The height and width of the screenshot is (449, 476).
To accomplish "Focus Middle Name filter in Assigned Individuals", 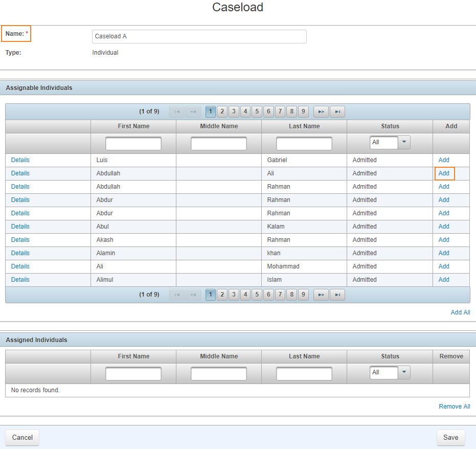I will [219, 374].
